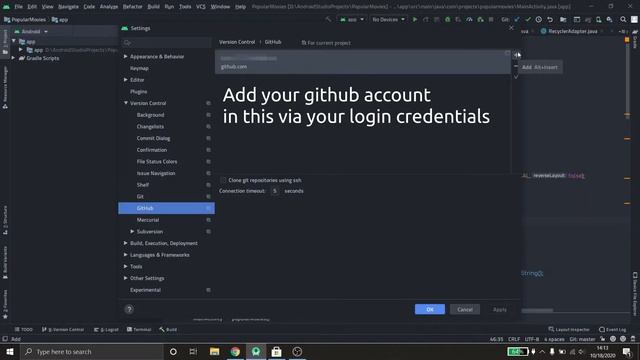This screenshot has height=360, width=640.
Task: Click the Search Everywhere magnifier icon
Action: [x=623, y=19]
